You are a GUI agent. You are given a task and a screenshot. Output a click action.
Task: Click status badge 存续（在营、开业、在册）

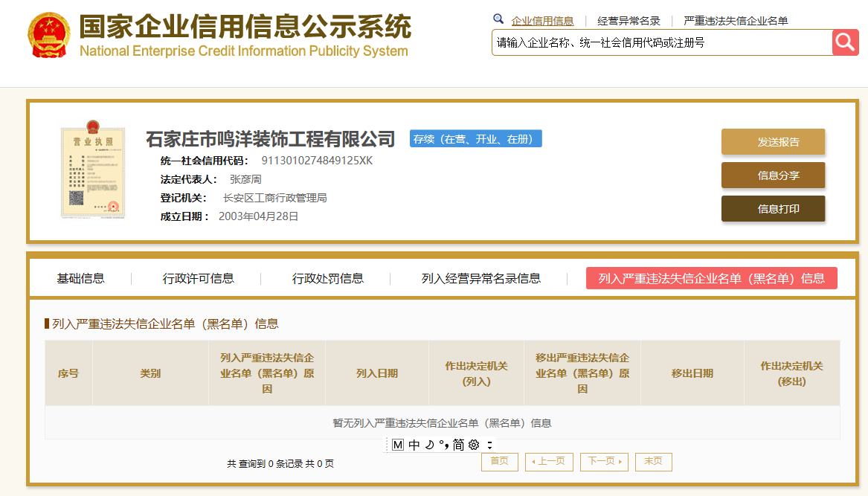coord(475,139)
